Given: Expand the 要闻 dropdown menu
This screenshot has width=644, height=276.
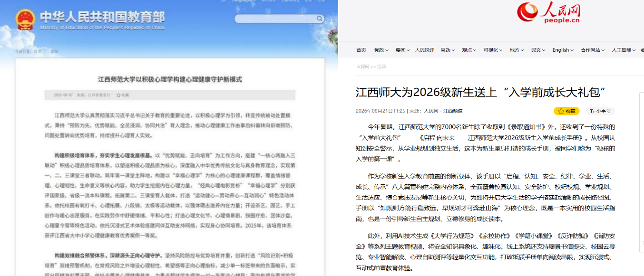Looking at the screenshot, I should pos(402,50).
